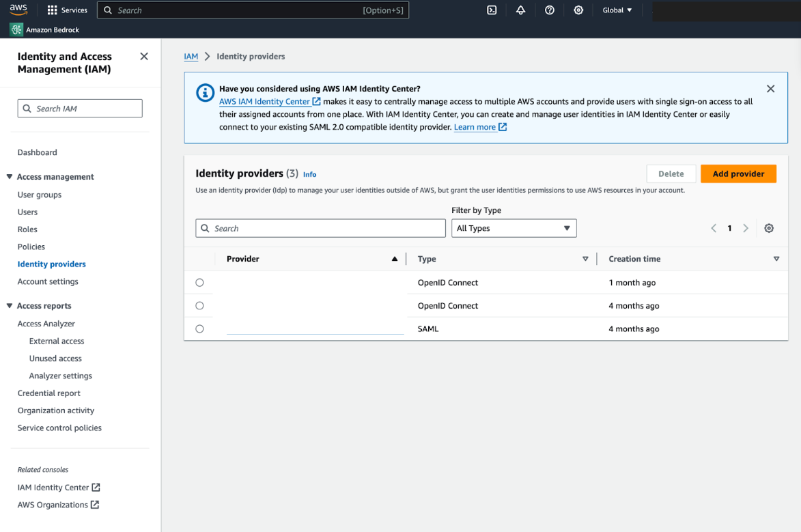Click the Amazon Bedrock shortcut label
The image size is (801, 532).
(x=53, y=29)
